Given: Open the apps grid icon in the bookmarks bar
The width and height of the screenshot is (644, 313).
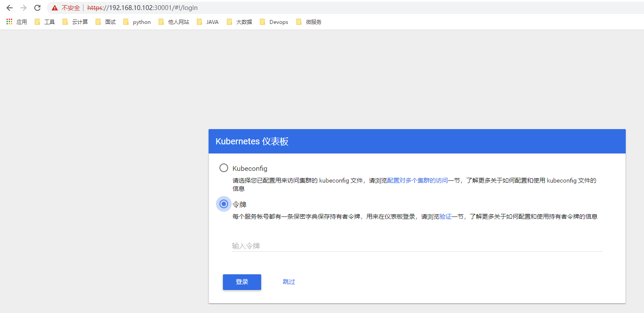Looking at the screenshot, I should [9, 22].
